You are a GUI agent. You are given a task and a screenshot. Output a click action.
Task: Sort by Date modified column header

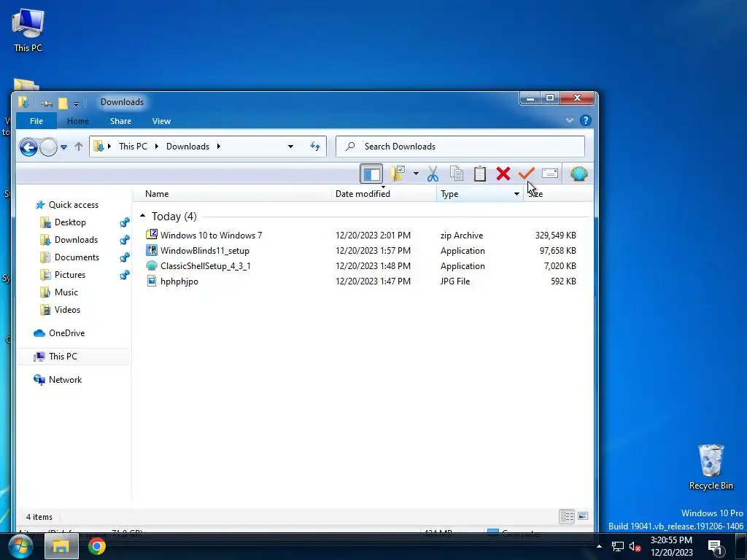[384, 194]
